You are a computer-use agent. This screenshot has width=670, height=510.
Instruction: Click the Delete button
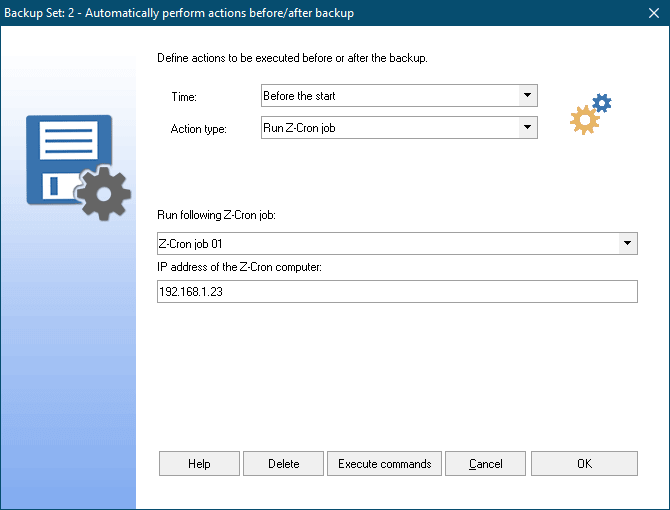click(283, 463)
